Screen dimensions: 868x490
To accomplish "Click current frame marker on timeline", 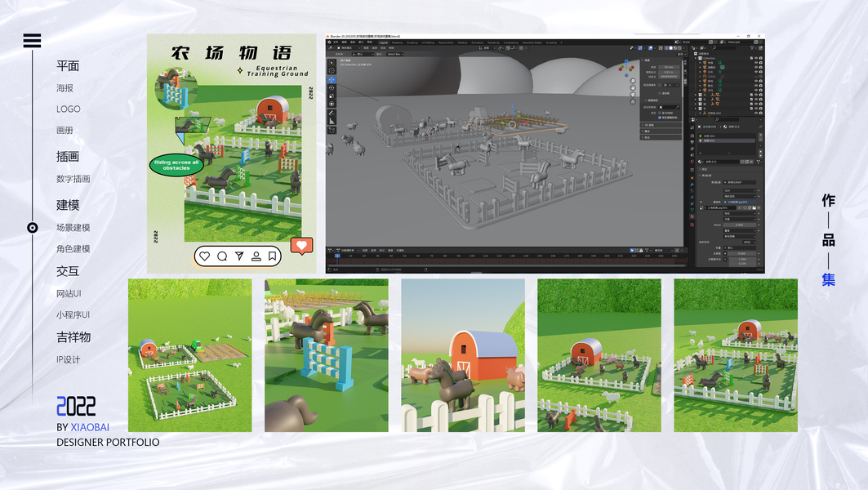I will click(x=337, y=256).
